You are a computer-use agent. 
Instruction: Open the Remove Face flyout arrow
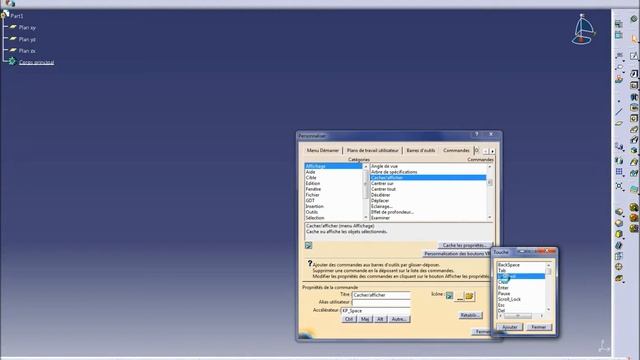coord(624,282)
